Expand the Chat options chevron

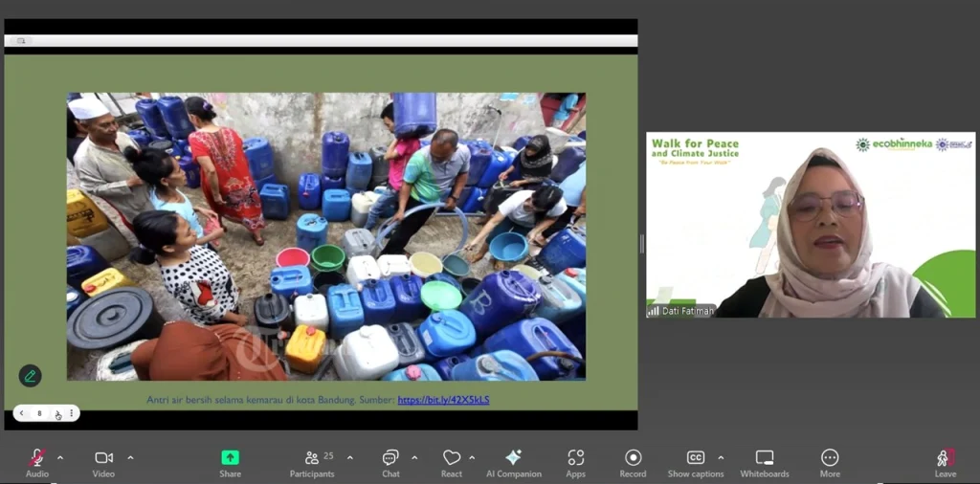coord(414,457)
